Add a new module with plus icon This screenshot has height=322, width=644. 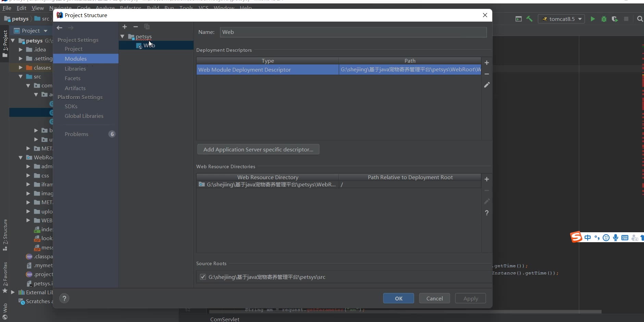click(x=125, y=27)
